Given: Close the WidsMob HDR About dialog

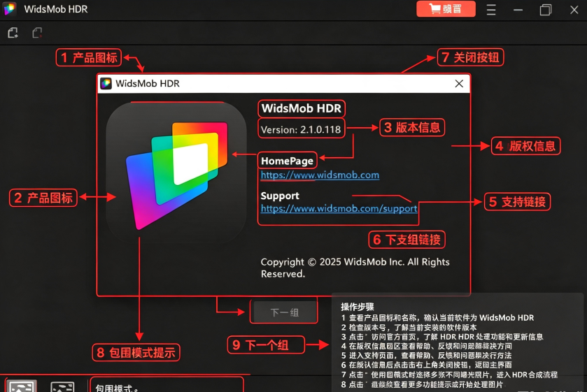Looking at the screenshot, I should pyautogui.click(x=459, y=83).
